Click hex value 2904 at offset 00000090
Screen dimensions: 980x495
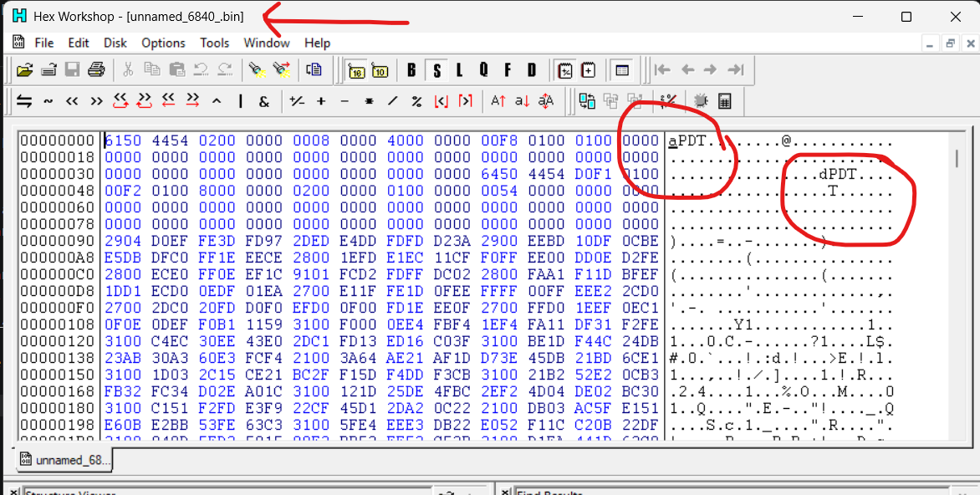click(x=122, y=241)
